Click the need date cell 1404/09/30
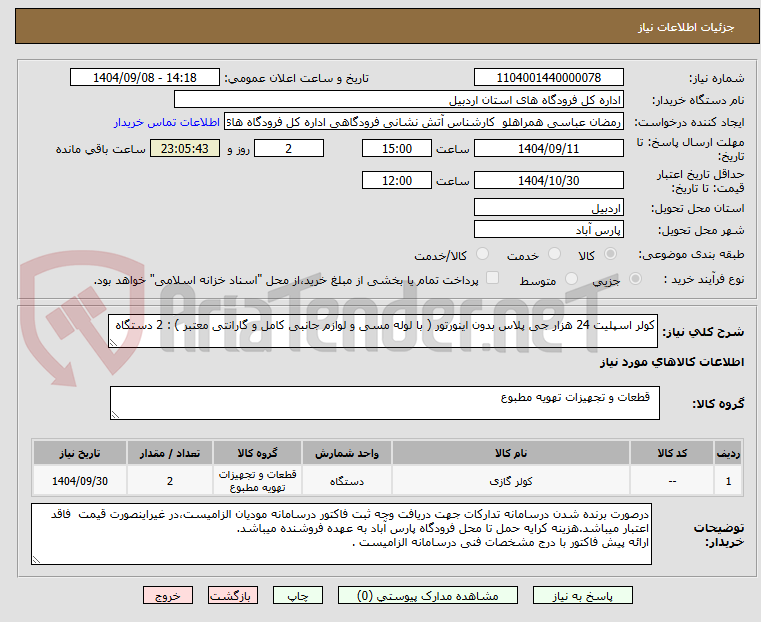 tap(80, 481)
